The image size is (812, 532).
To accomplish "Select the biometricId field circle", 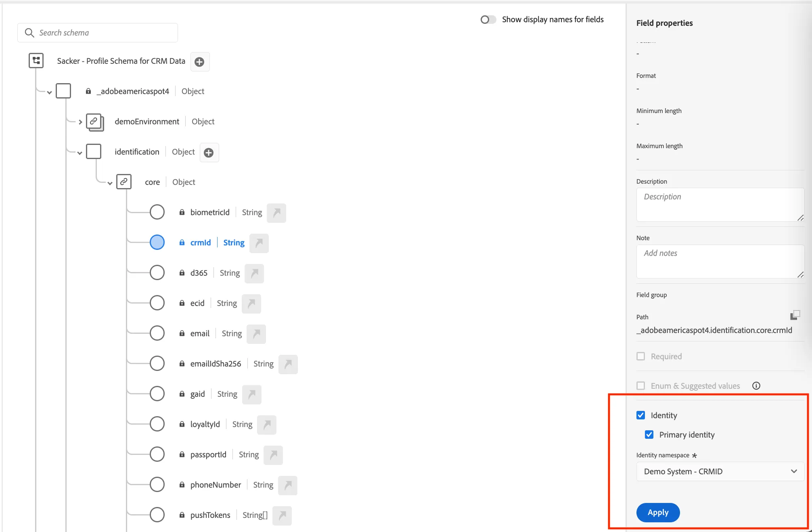I will click(x=157, y=212).
